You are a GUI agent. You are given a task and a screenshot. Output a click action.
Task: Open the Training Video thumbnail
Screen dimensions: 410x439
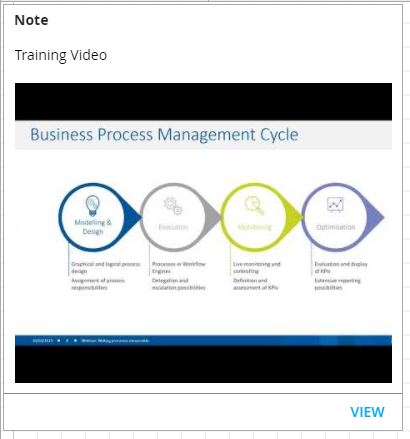pyautogui.click(x=203, y=233)
